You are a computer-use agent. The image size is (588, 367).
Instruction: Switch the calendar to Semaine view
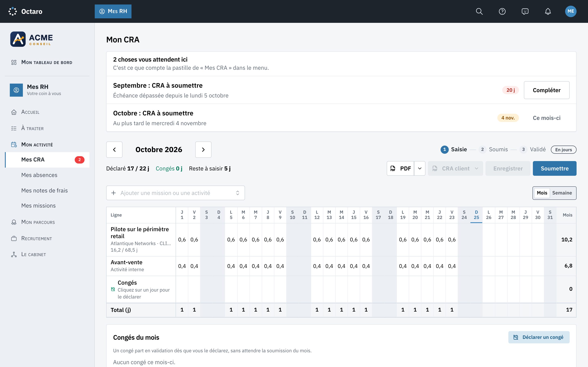tap(562, 193)
